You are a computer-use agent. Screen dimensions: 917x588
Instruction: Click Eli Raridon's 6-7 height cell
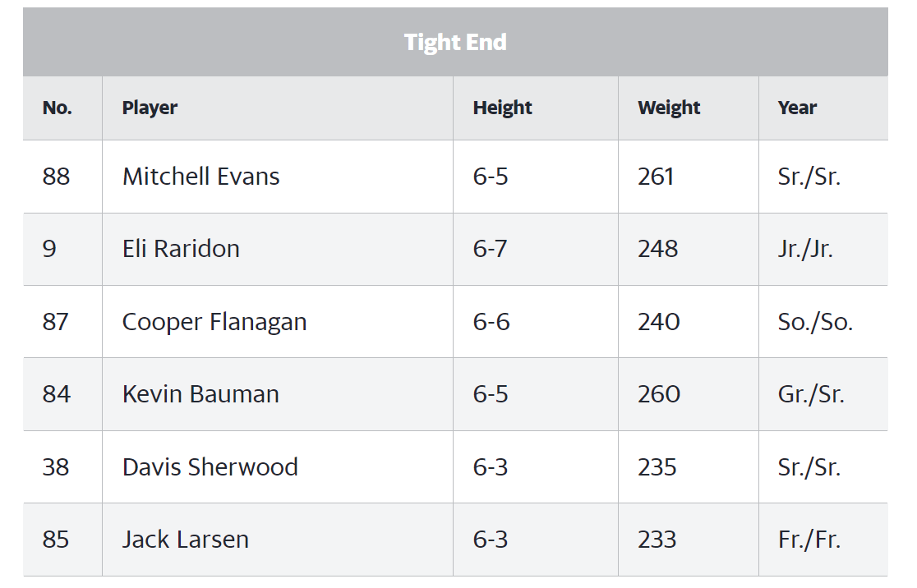(x=490, y=249)
